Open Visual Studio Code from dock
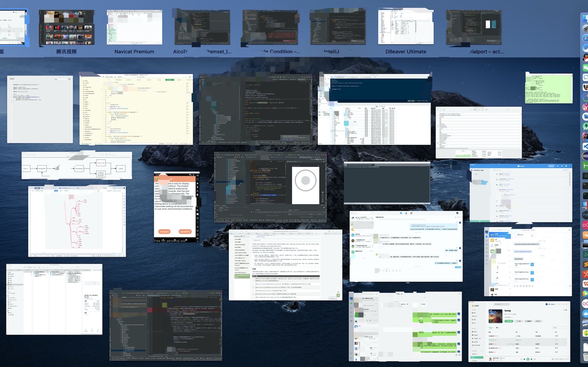588x367 pixels. pyautogui.click(x=586, y=146)
